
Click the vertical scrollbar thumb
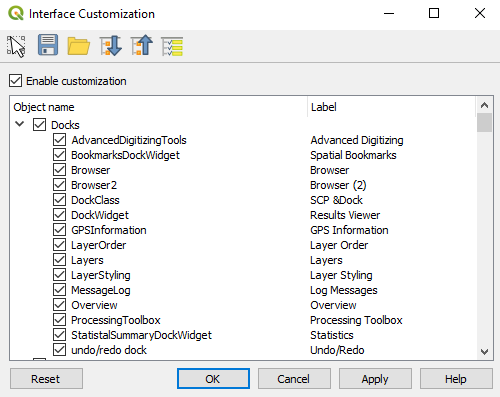click(484, 123)
